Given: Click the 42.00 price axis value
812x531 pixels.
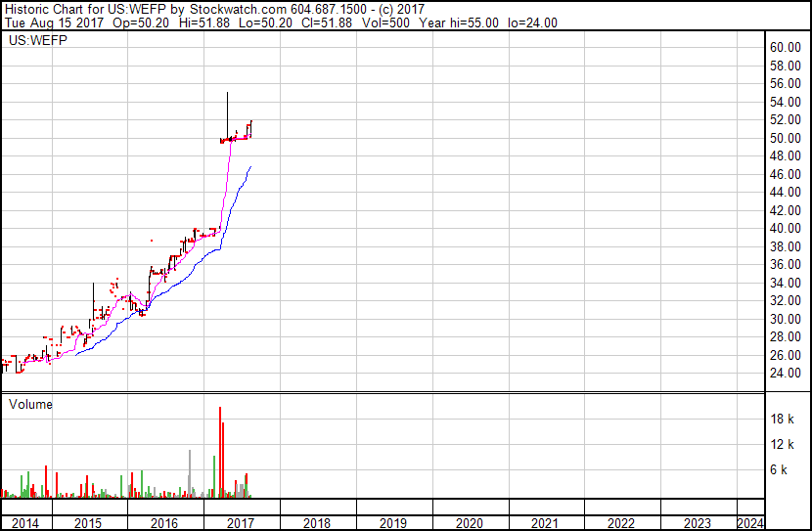Looking at the screenshot, I should pyautogui.click(x=785, y=210).
